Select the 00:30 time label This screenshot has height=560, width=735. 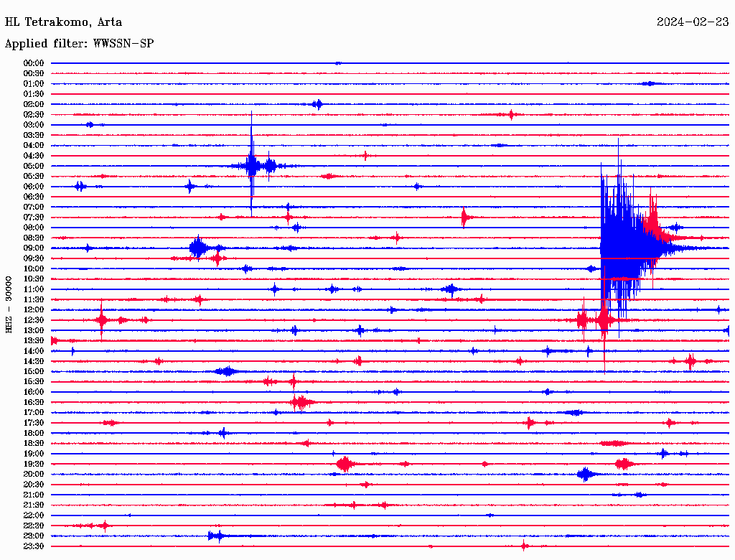[34, 73]
